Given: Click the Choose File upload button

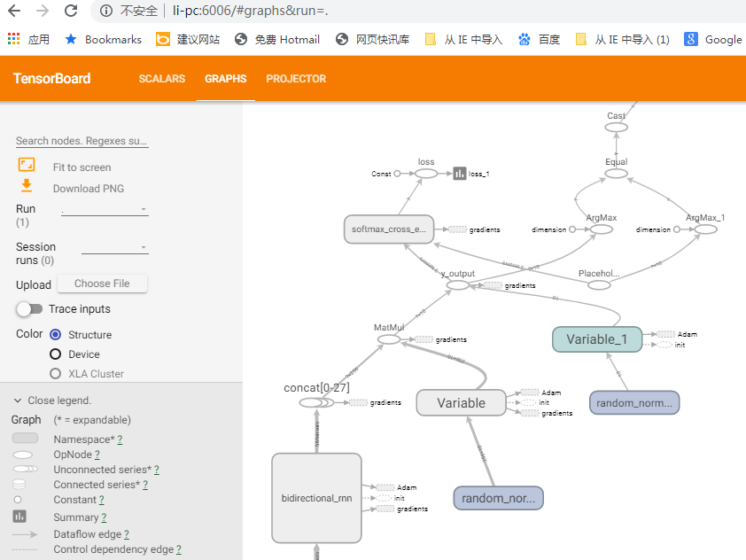Looking at the screenshot, I should [101, 283].
